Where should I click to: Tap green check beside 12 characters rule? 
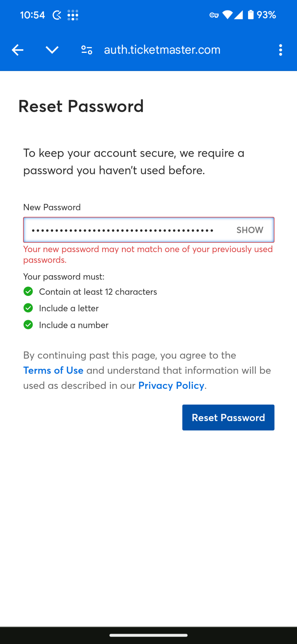pos(28,292)
